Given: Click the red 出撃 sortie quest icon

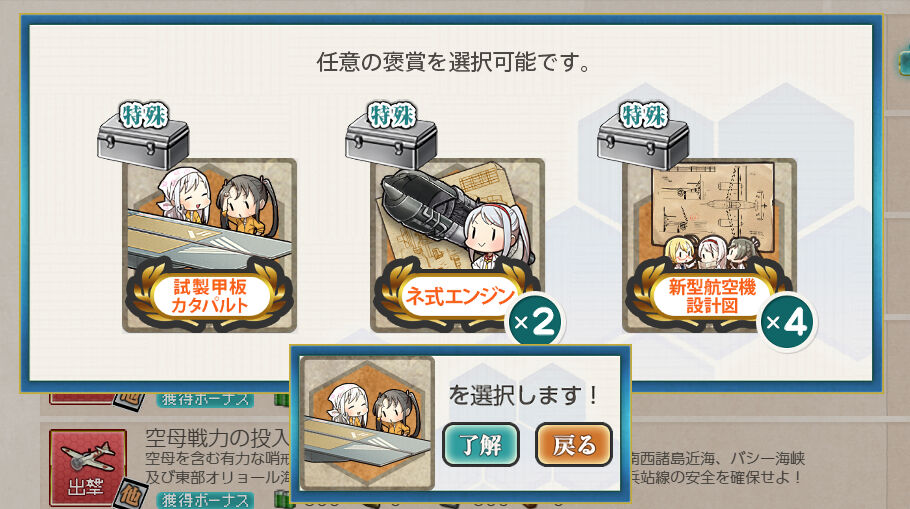Looking at the screenshot, I should click(88, 468).
